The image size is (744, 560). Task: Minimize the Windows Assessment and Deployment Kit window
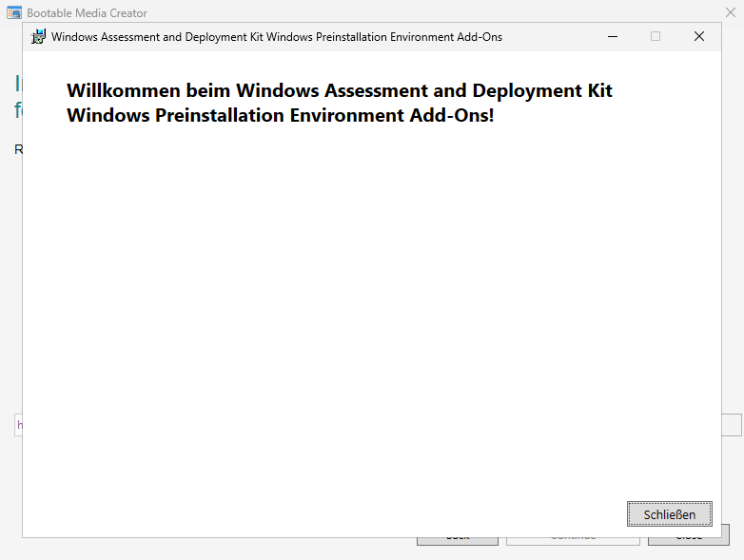point(613,36)
